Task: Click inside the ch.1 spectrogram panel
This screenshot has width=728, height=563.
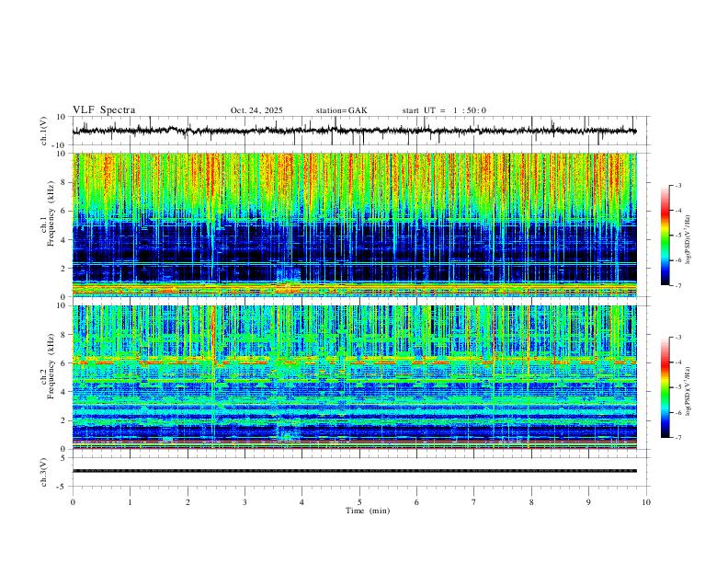Action: coord(354,224)
